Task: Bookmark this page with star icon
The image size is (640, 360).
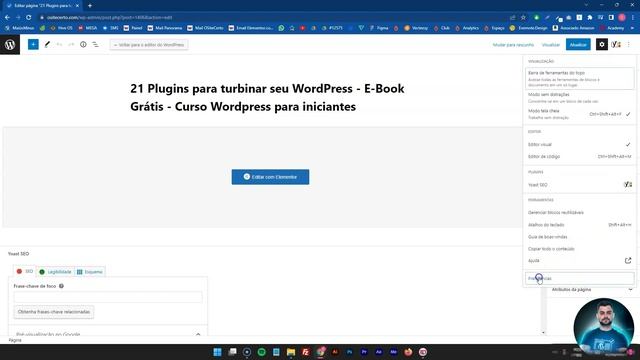Action: click(x=523, y=18)
